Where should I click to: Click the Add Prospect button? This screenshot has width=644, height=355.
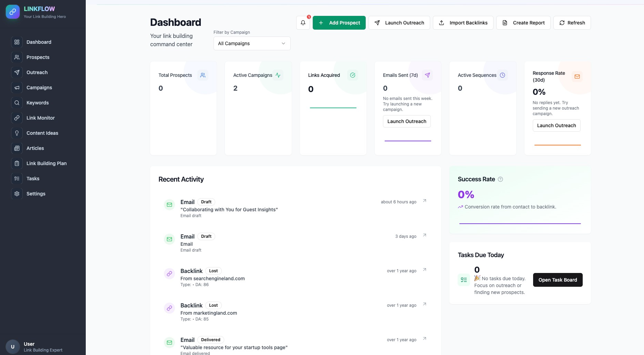(339, 23)
